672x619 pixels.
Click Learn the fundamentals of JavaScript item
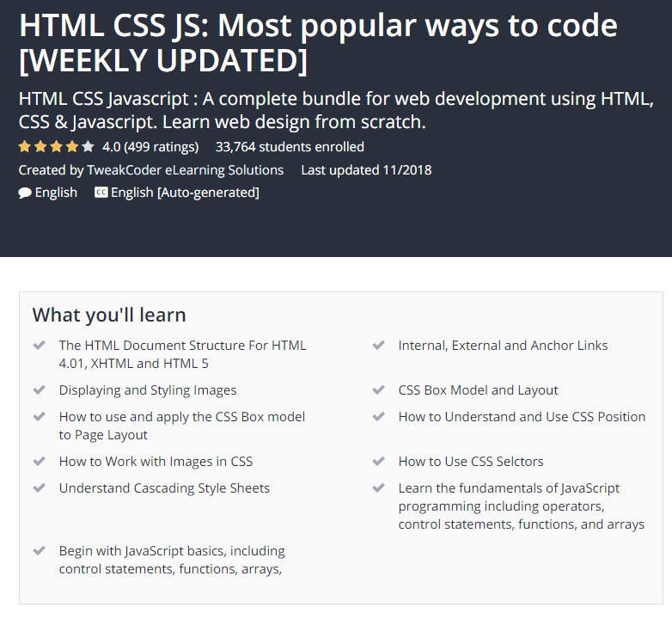tap(521, 506)
